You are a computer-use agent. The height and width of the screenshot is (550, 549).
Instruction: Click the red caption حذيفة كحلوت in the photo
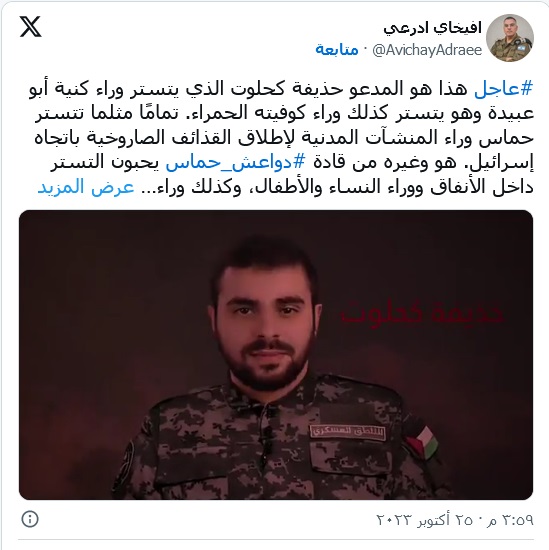[422, 313]
